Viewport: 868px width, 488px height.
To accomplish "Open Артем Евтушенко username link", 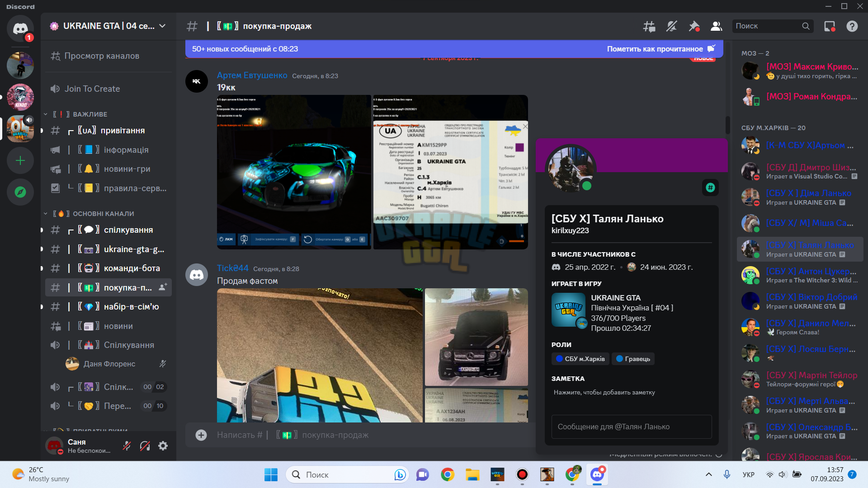I will click(252, 75).
